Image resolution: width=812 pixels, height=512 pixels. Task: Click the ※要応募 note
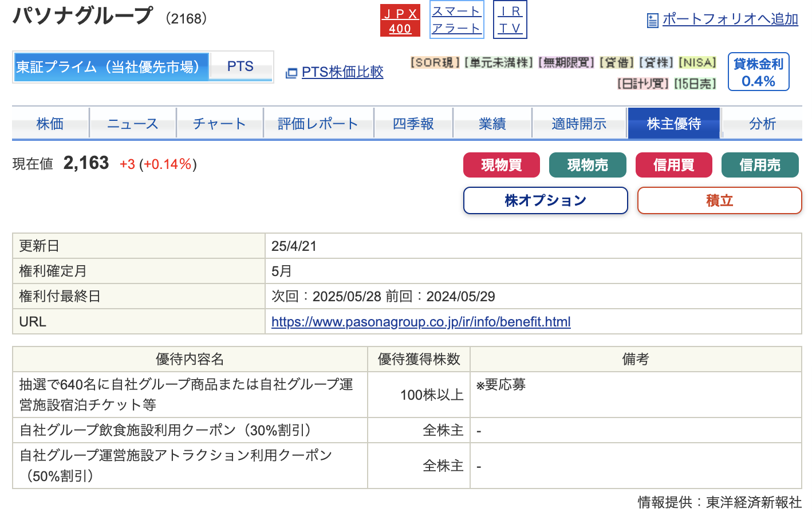501,384
